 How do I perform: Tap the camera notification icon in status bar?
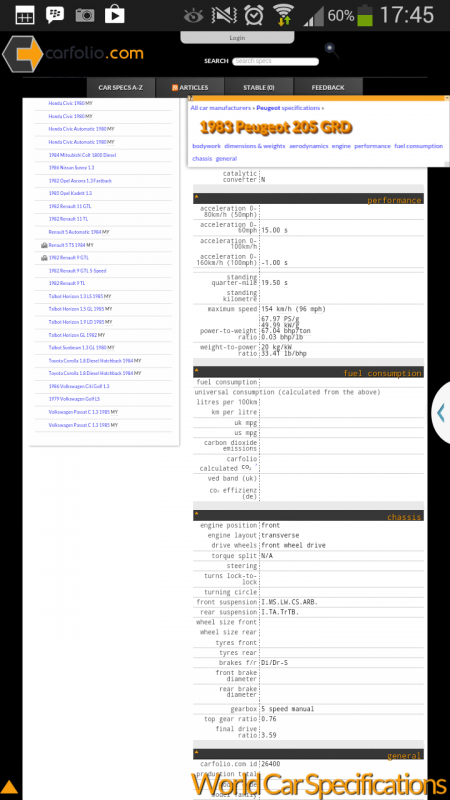pyautogui.click(x=85, y=15)
